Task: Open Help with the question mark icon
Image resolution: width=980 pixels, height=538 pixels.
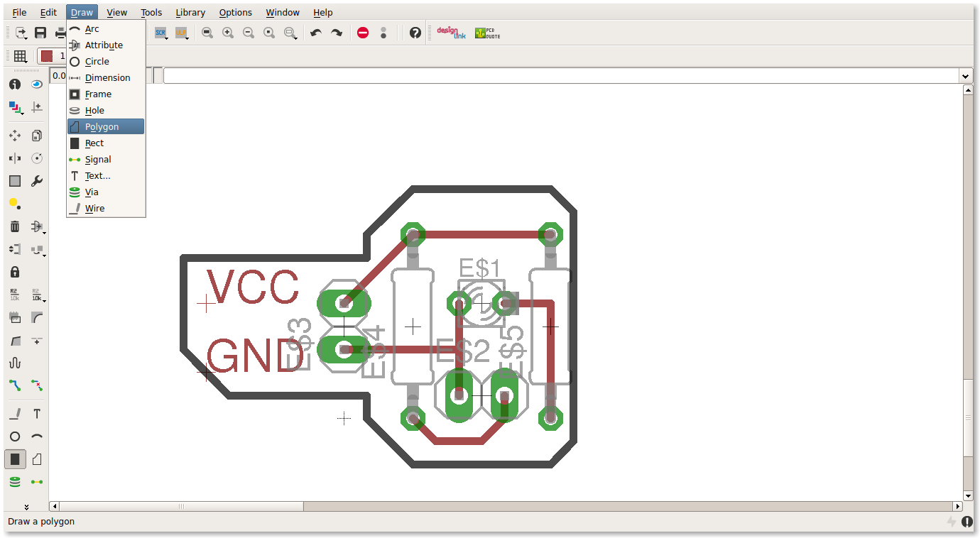Action: click(415, 33)
